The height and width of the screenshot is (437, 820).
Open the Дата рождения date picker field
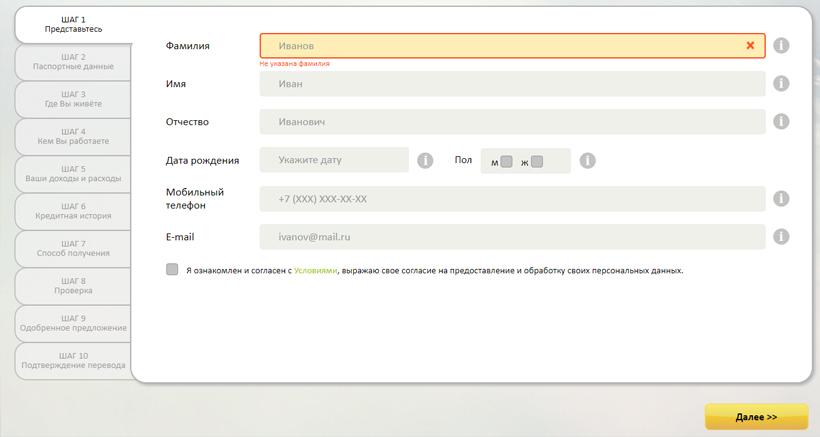point(334,160)
